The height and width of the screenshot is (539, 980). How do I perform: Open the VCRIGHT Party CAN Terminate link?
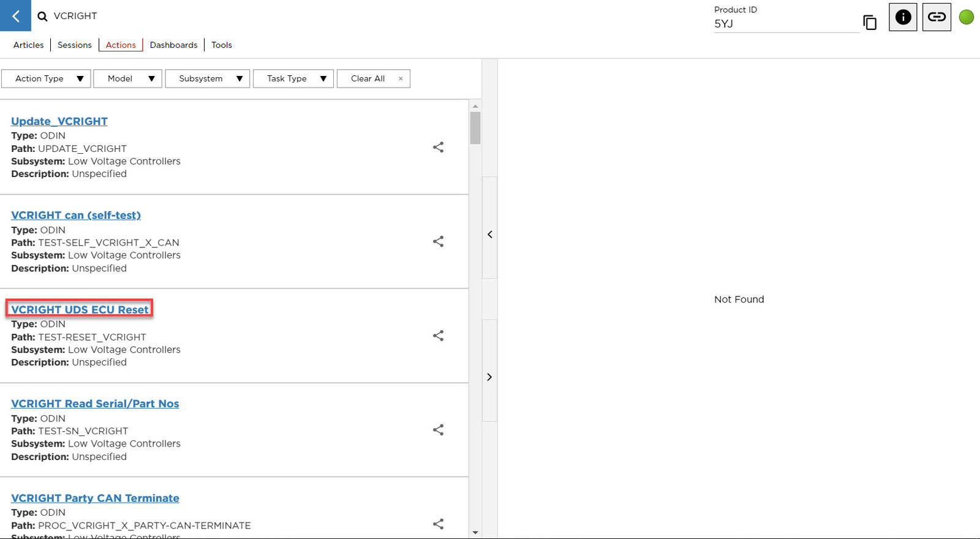point(95,498)
